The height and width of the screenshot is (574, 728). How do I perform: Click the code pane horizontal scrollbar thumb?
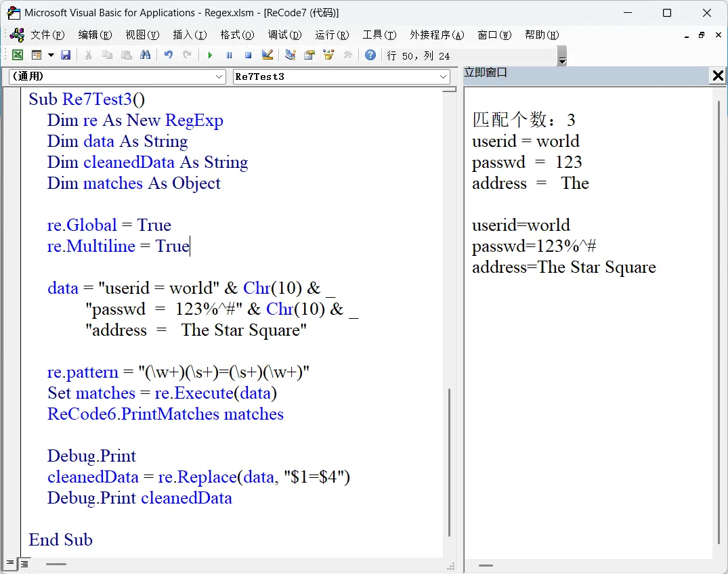[x=56, y=565]
